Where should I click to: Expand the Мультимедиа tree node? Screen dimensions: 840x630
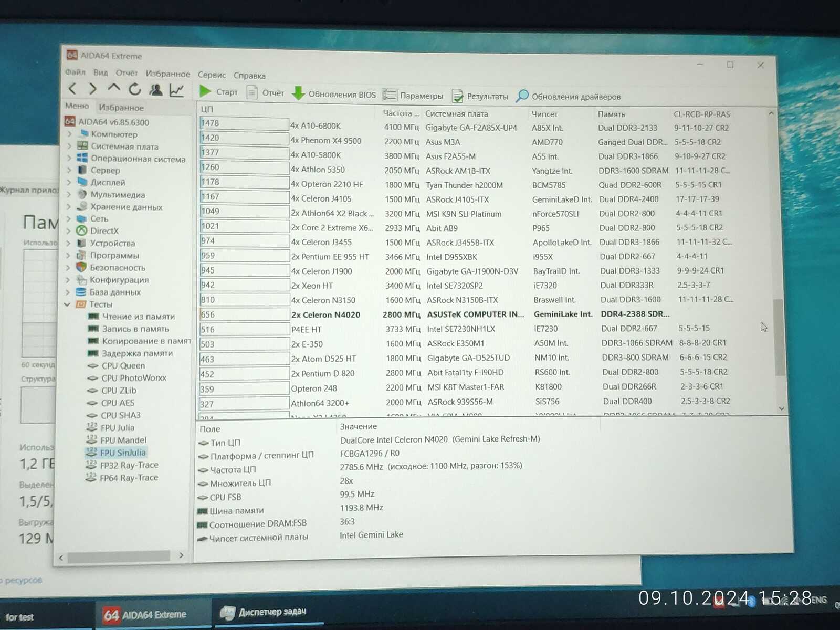point(69,194)
